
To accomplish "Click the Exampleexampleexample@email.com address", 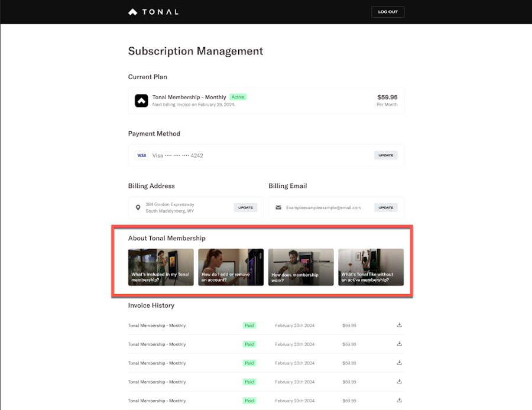I will click(x=323, y=207).
